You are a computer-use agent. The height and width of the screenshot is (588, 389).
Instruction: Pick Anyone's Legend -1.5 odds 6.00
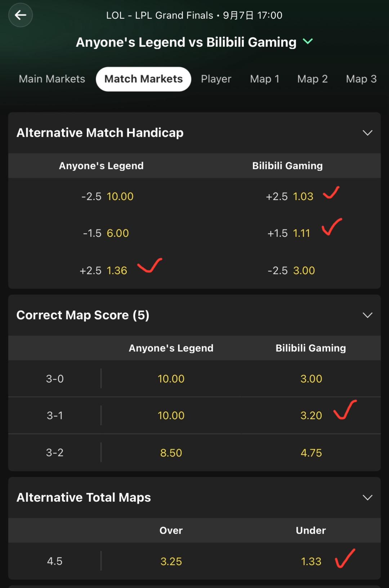click(106, 233)
